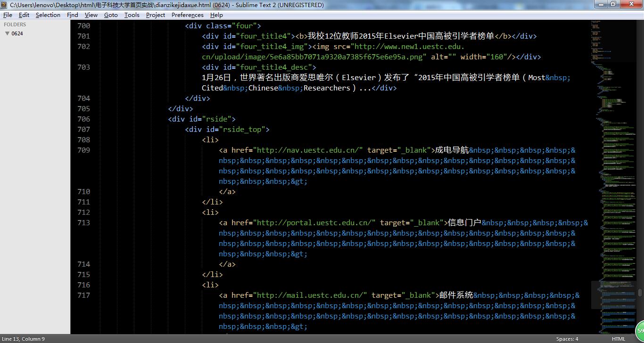Click the FOLDERS sidebar heading
Screen dimensions: 644x343
pyautogui.click(x=15, y=24)
